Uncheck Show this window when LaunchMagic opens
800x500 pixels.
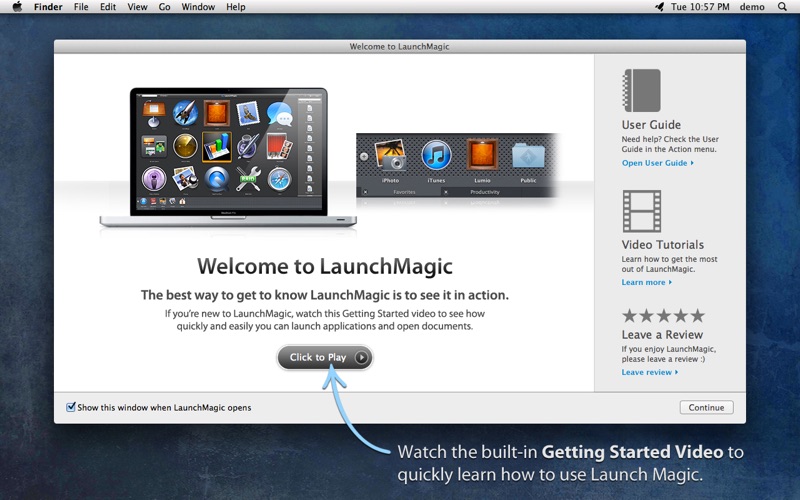click(x=71, y=407)
